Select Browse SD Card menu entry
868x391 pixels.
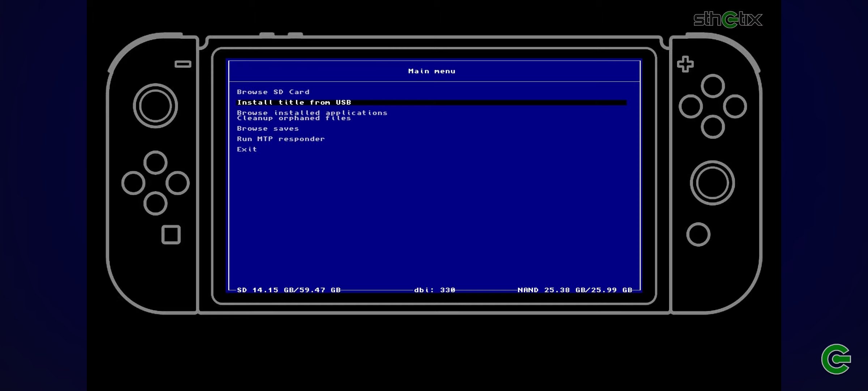pos(273,92)
